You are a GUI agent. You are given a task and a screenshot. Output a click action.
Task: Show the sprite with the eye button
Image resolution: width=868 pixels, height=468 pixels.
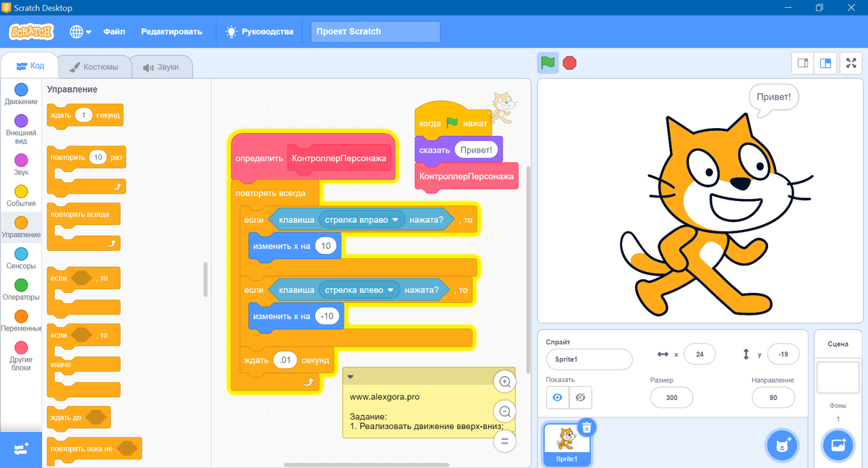point(557,397)
